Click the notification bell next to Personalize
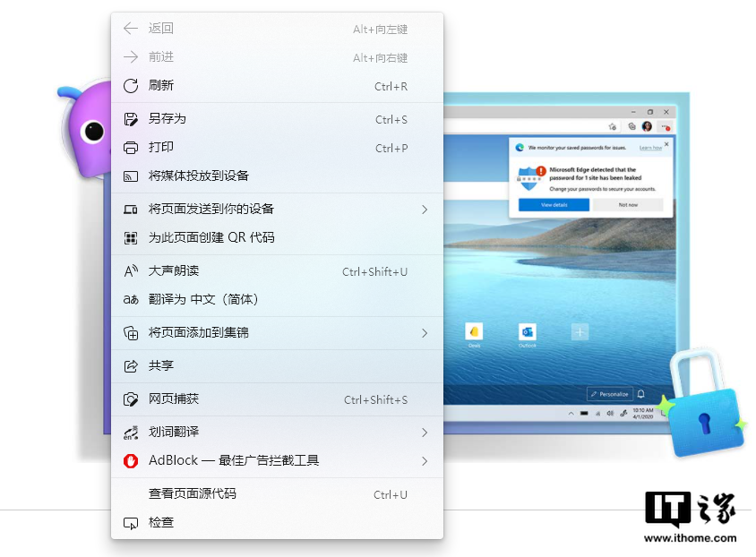The height and width of the screenshot is (557, 756). [x=640, y=394]
